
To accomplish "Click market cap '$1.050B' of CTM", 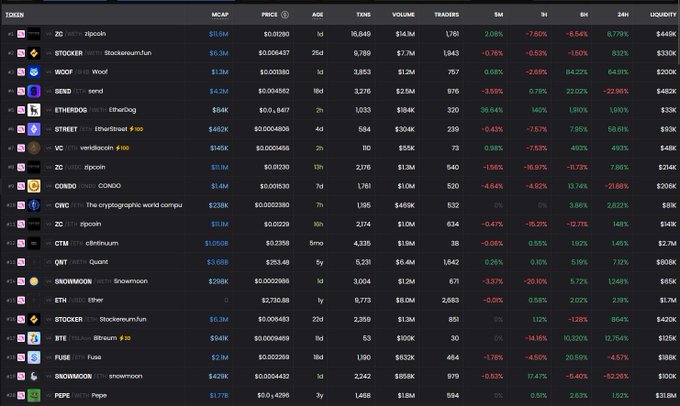I will (x=216, y=243).
